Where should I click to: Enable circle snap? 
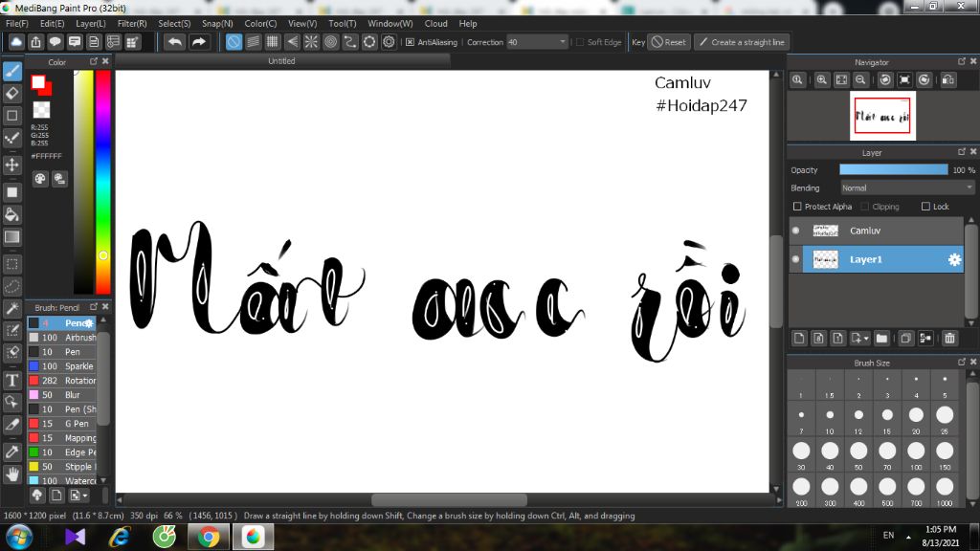(x=330, y=42)
